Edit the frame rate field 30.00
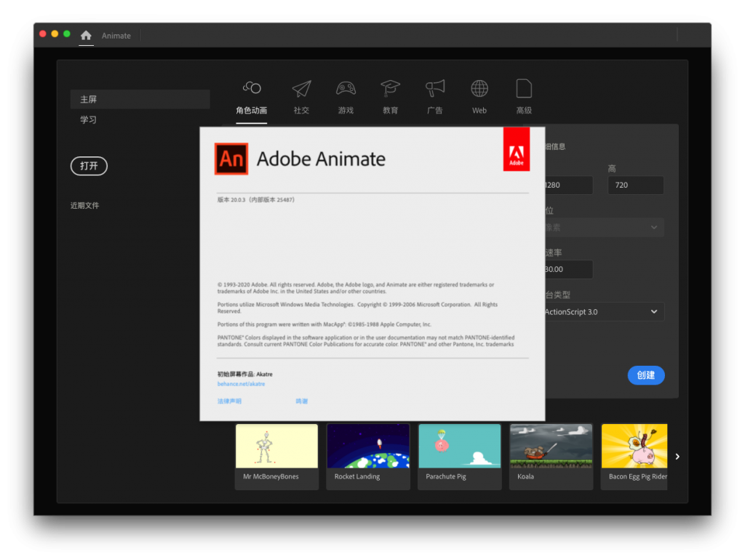 pyautogui.click(x=569, y=269)
